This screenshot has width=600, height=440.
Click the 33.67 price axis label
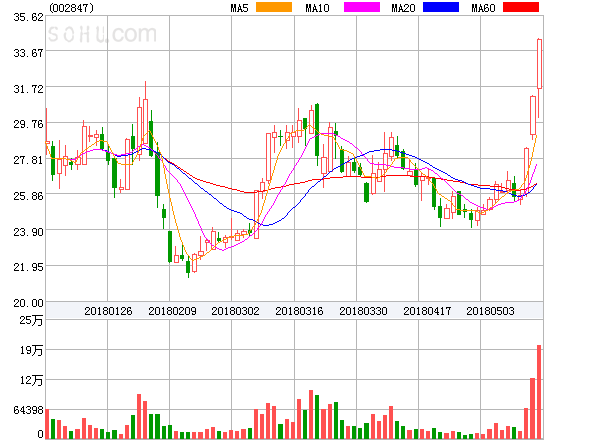28,53
